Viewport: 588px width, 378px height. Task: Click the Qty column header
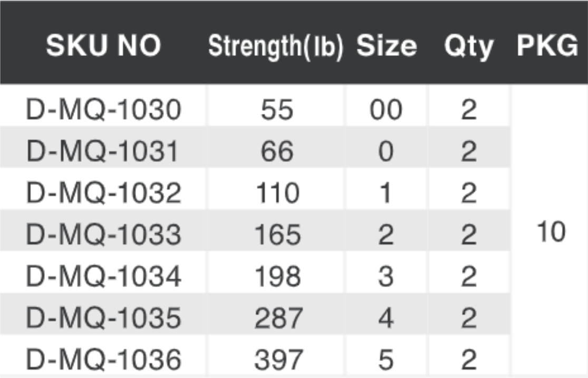pos(468,47)
